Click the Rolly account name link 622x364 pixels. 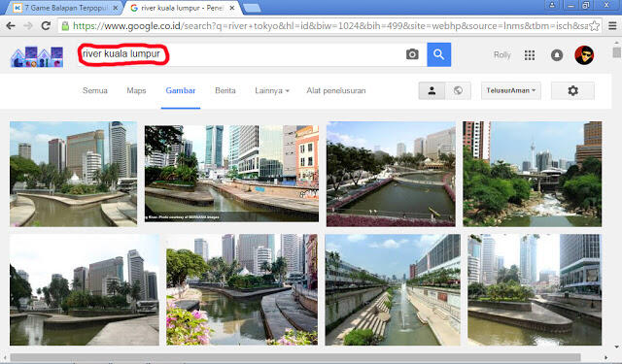[502, 55]
